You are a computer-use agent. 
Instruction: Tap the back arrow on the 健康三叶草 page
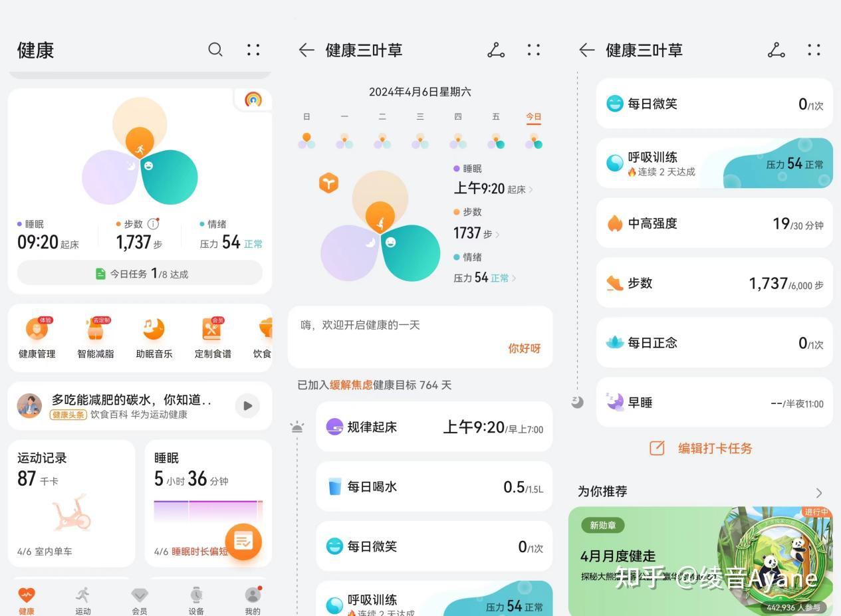[305, 50]
